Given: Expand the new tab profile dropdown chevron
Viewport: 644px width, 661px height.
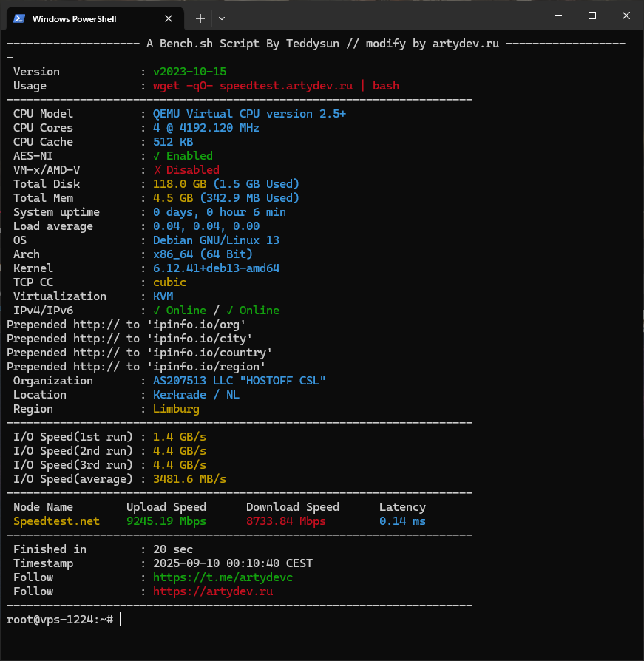Looking at the screenshot, I should click(x=222, y=18).
